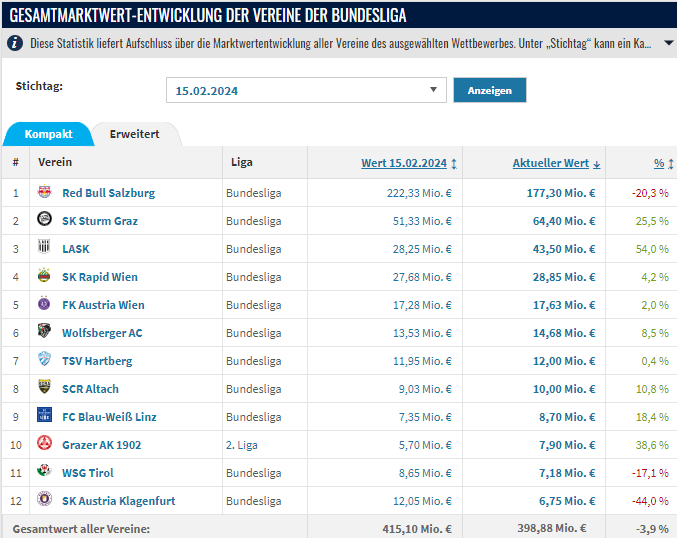Click the Grazer AK 1902 club crest

(44, 443)
